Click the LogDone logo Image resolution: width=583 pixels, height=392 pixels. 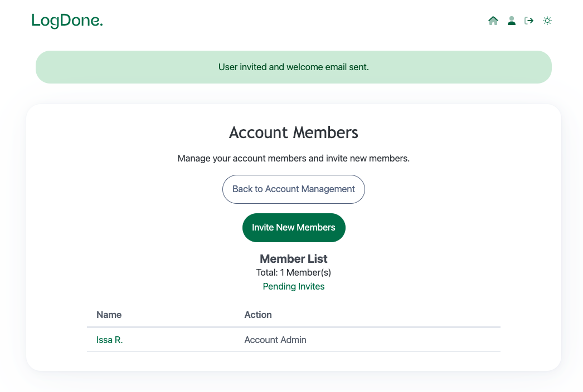[x=67, y=21]
